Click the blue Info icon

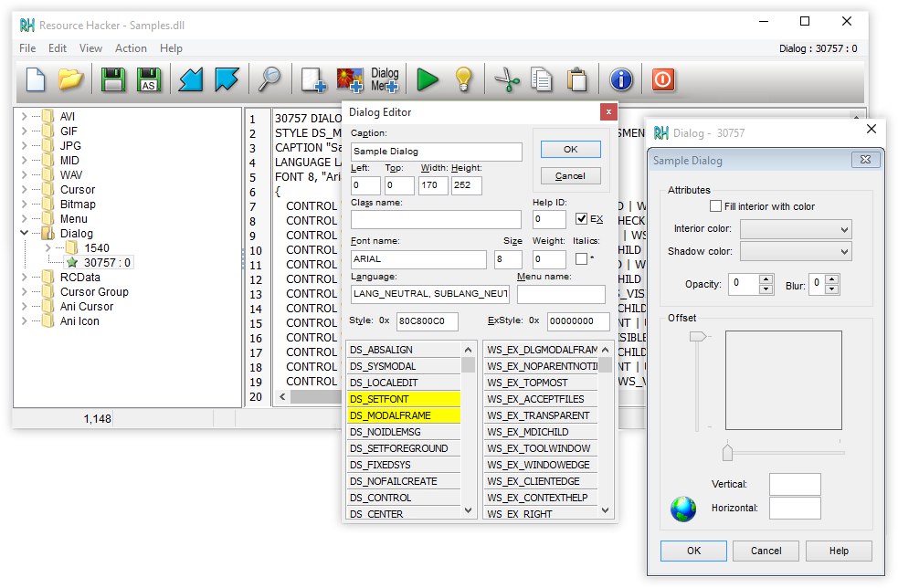coord(621,80)
